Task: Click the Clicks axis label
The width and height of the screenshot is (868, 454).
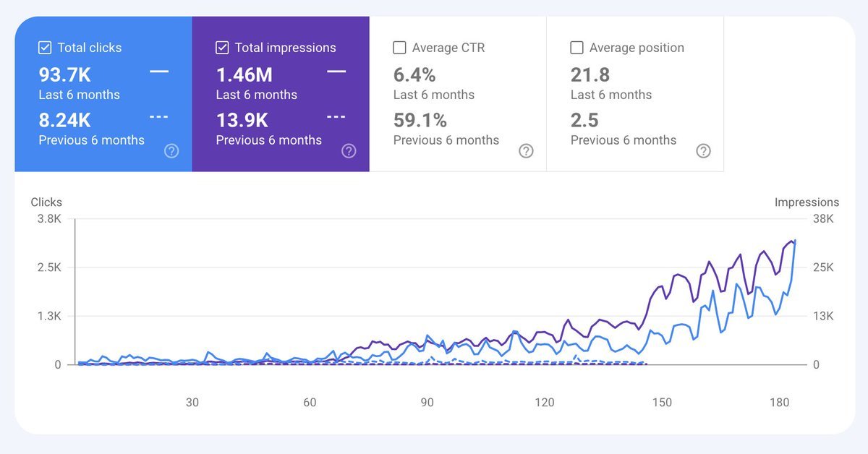Action: point(46,202)
